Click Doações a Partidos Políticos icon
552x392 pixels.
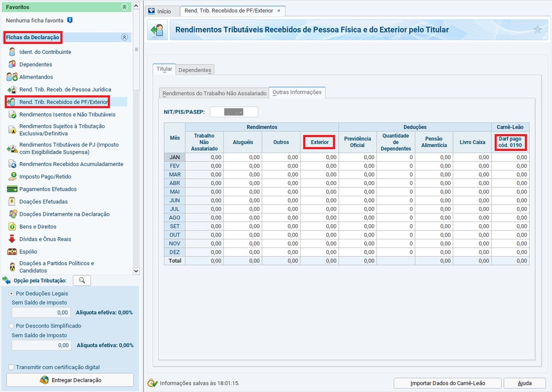(12, 267)
